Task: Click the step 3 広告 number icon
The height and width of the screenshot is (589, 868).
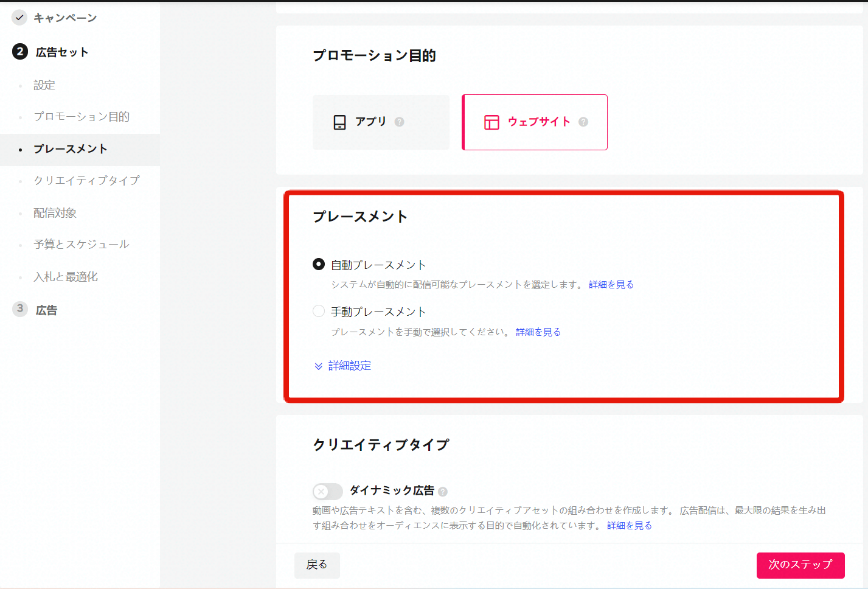Action: tap(20, 308)
